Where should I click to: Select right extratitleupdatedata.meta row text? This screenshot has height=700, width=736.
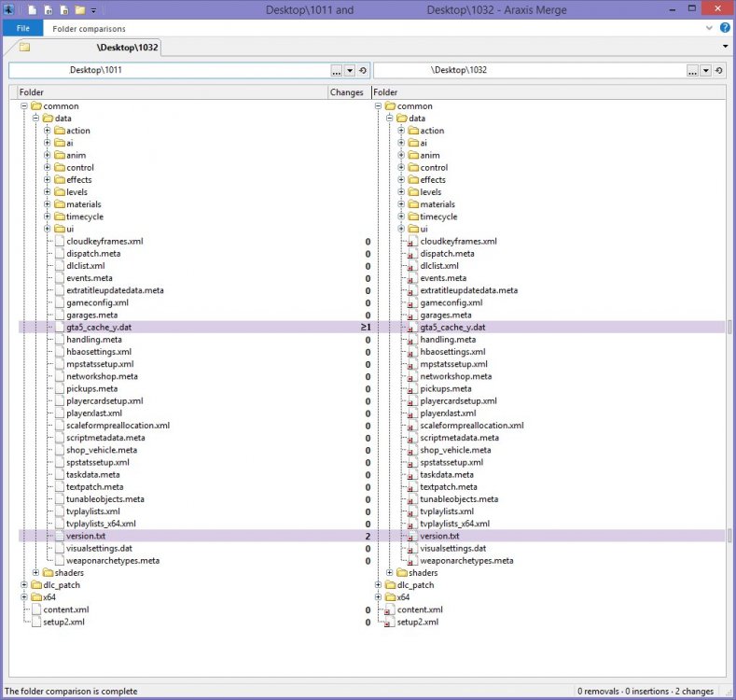(x=469, y=290)
